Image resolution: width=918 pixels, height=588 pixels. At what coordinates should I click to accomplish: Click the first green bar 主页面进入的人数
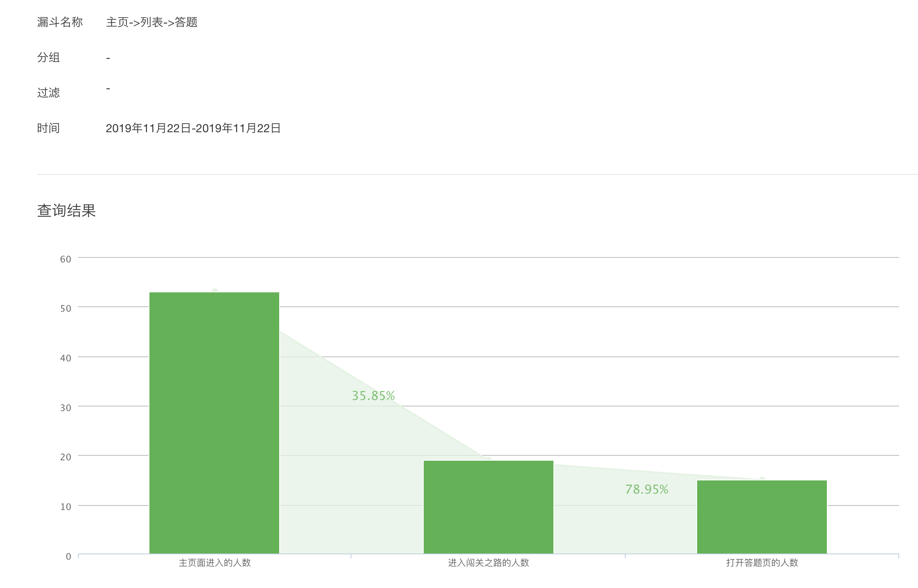click(214, 423)
